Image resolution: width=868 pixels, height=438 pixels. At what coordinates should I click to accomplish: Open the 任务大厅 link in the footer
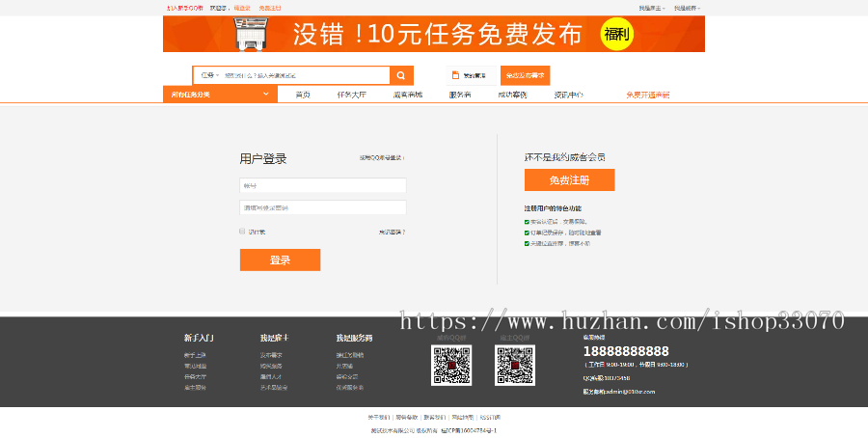click(195, 376)
